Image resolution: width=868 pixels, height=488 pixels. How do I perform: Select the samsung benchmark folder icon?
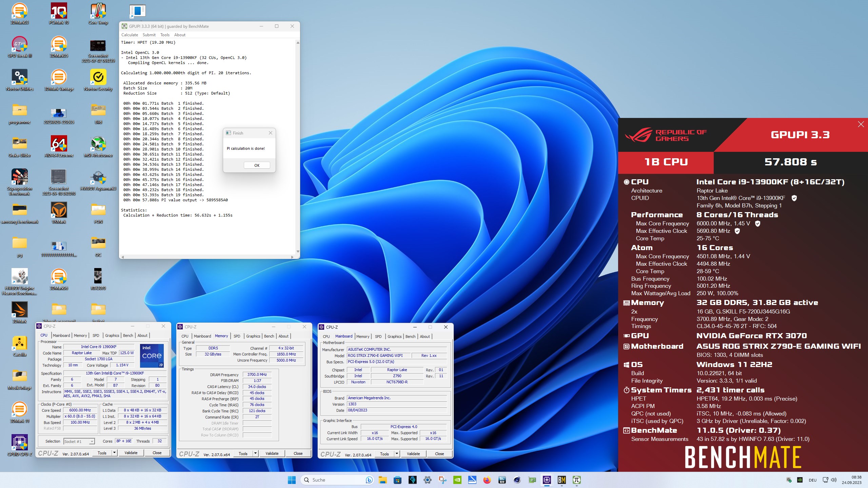pyautogui.click(x=19, y=213)
